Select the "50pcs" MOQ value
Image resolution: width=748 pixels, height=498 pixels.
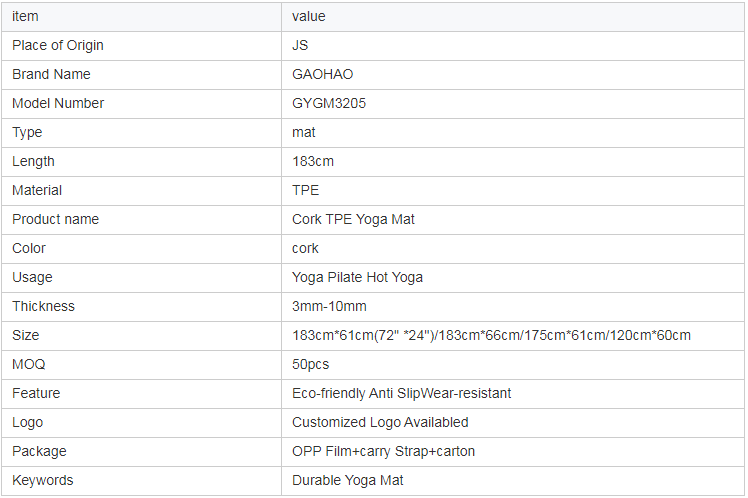pos(310,364)
